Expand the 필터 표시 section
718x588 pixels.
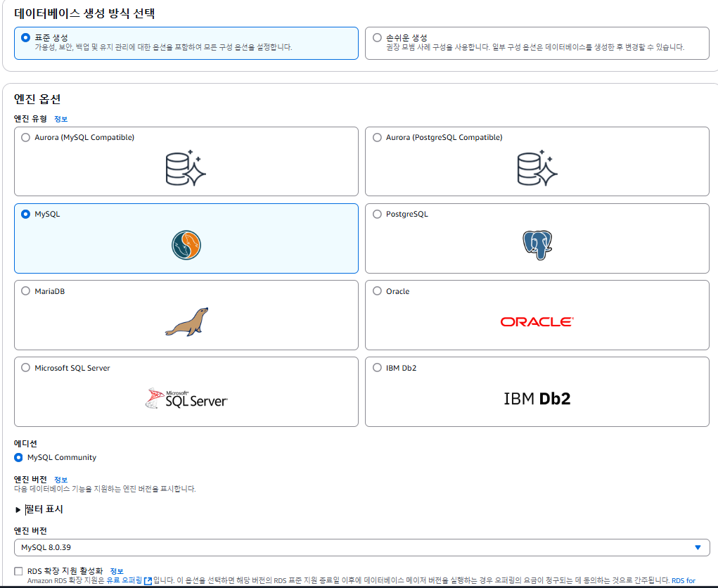point(39,509)
